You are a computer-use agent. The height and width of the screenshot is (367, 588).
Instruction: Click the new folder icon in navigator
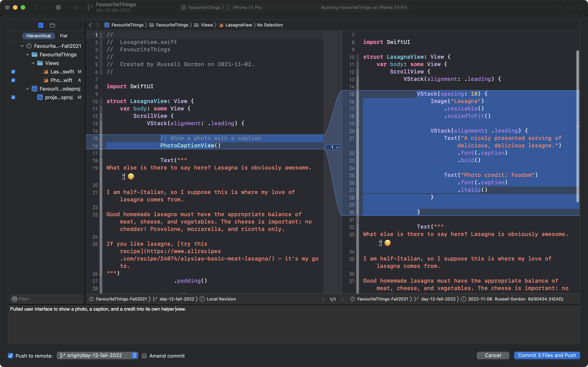point(52,24)
